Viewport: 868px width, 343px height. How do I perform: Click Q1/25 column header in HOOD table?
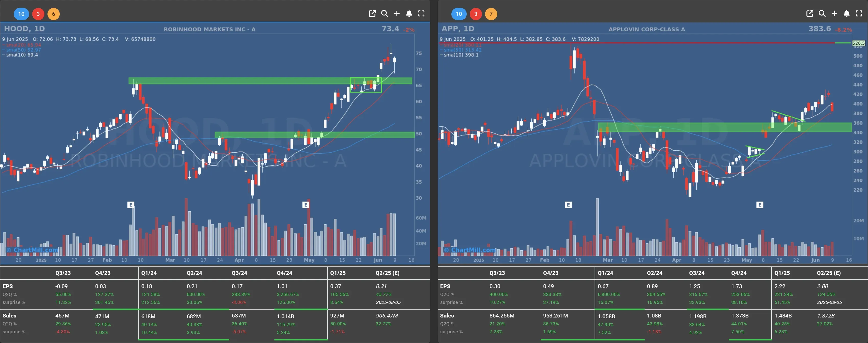pos(338,273)
